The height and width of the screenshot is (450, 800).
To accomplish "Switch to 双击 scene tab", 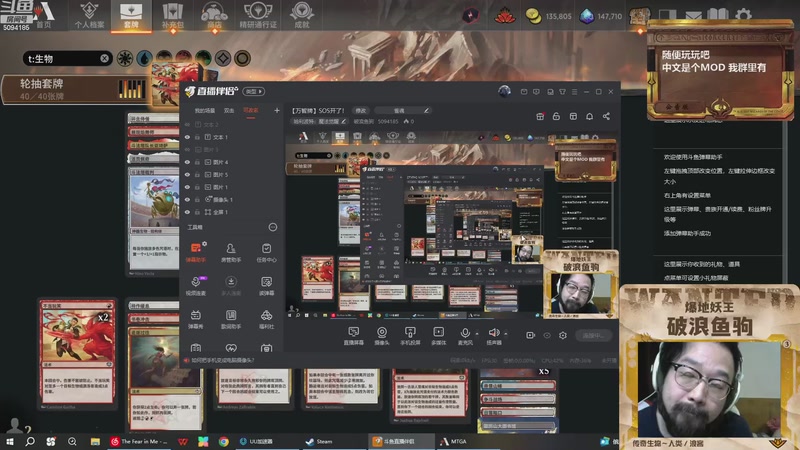I will click(229, 110).
